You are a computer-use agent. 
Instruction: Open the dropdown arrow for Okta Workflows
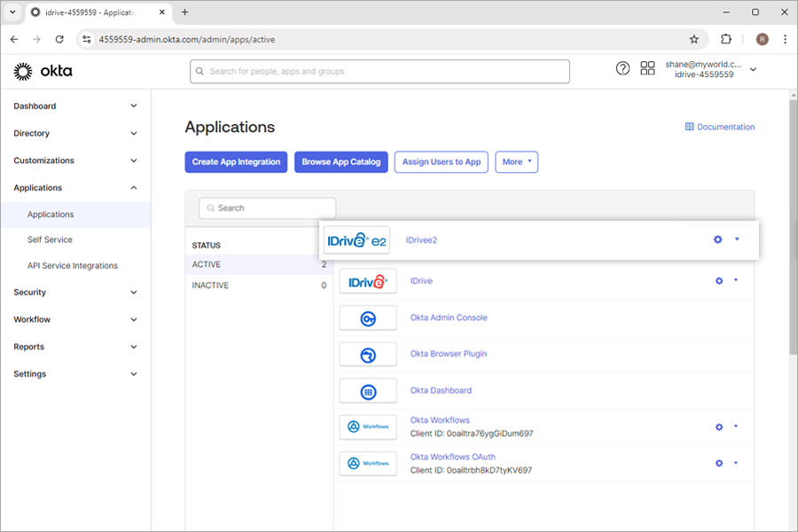tap(736, 426)
